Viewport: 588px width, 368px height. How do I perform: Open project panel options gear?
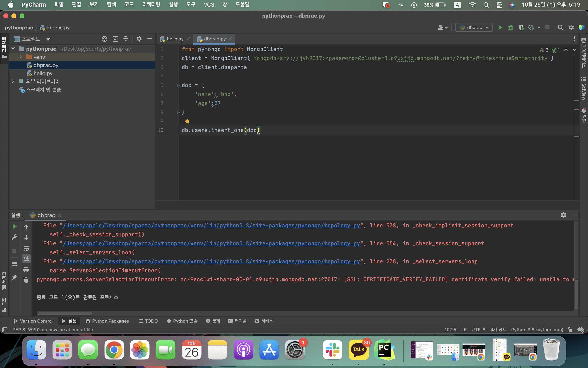(x=139, y=39)
